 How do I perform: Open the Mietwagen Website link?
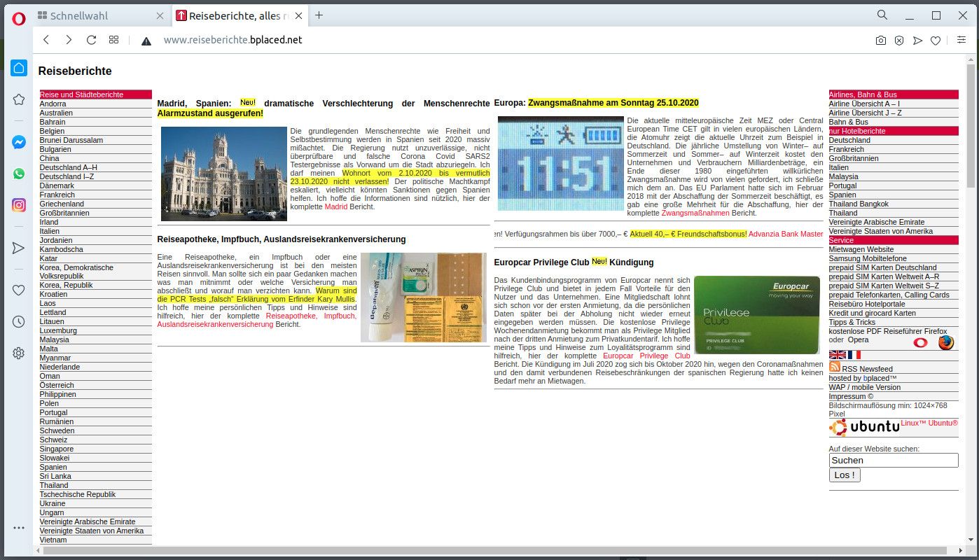coord(861,249)
